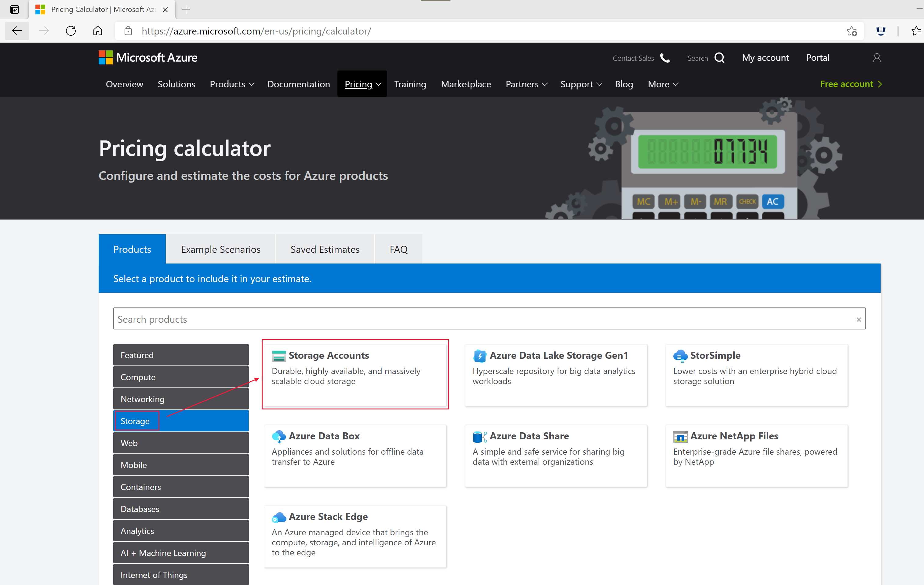Expand the Products navigation dropdown
The height and width of the screenshot is (585, 924).
pos(232,84)
